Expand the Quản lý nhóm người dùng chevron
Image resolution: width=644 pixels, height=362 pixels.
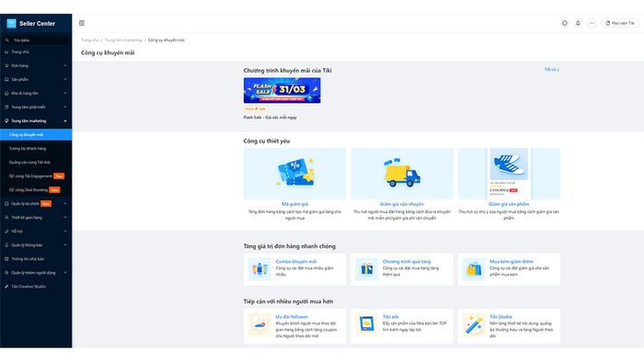(x=65, y=273)
